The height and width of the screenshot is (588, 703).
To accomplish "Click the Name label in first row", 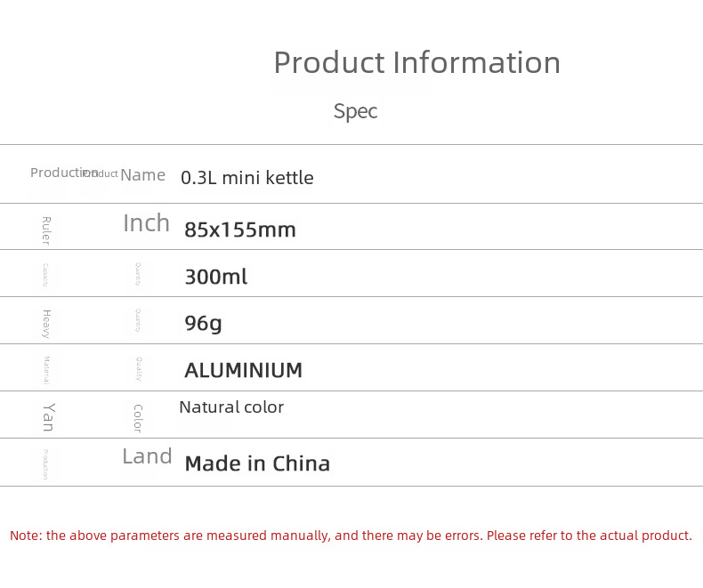I will [142, 175].
